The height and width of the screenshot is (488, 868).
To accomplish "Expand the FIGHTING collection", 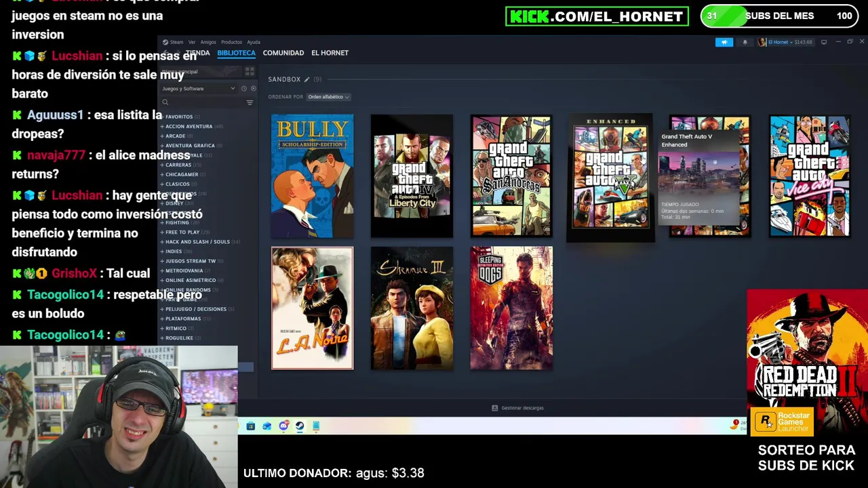I will click(x=179, y=222).
